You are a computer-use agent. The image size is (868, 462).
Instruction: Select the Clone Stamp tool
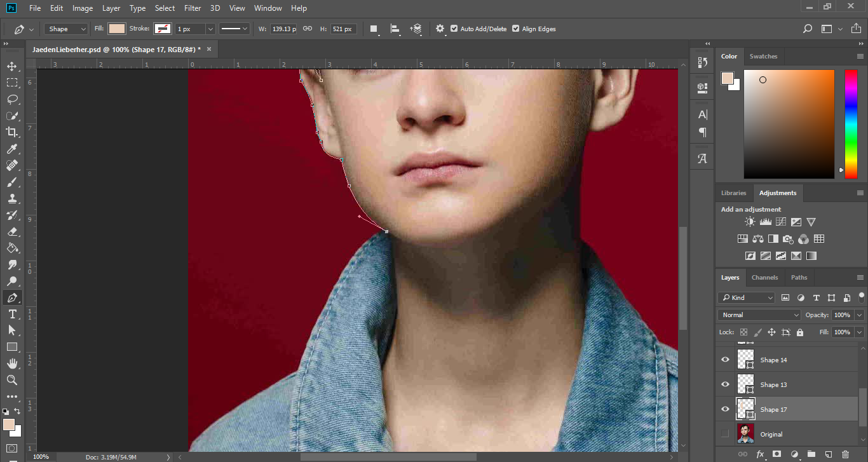[x=12, y=198]
